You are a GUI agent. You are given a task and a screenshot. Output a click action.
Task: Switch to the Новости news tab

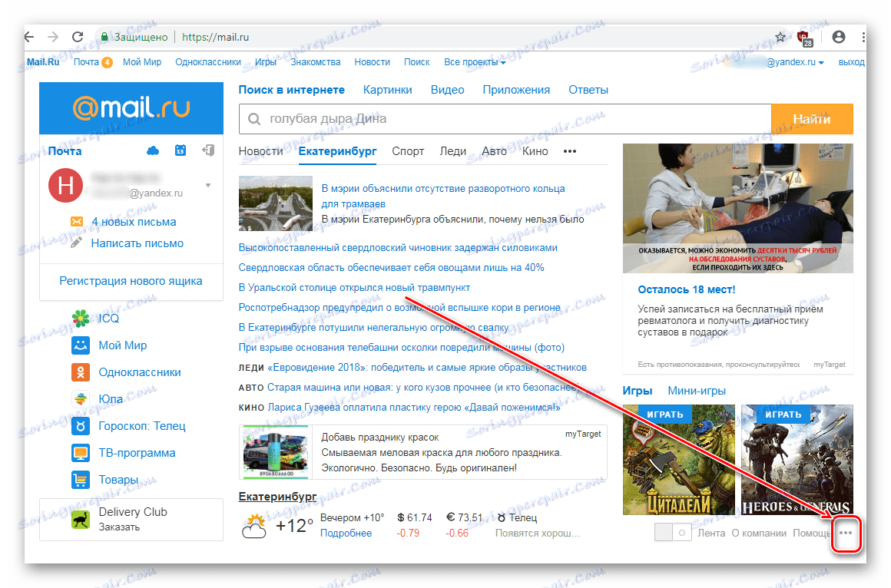click(x=261, y=151)
